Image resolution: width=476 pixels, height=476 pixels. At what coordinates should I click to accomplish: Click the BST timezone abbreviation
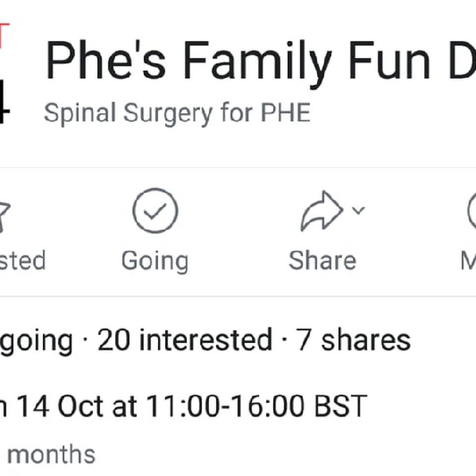tap(341, 406)
